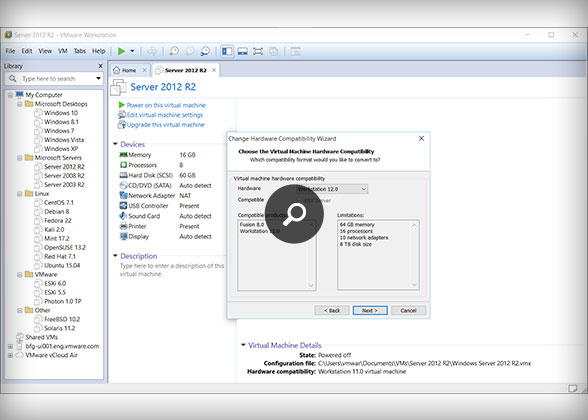
Task: Click the Description text area
Action: (172, 270)
